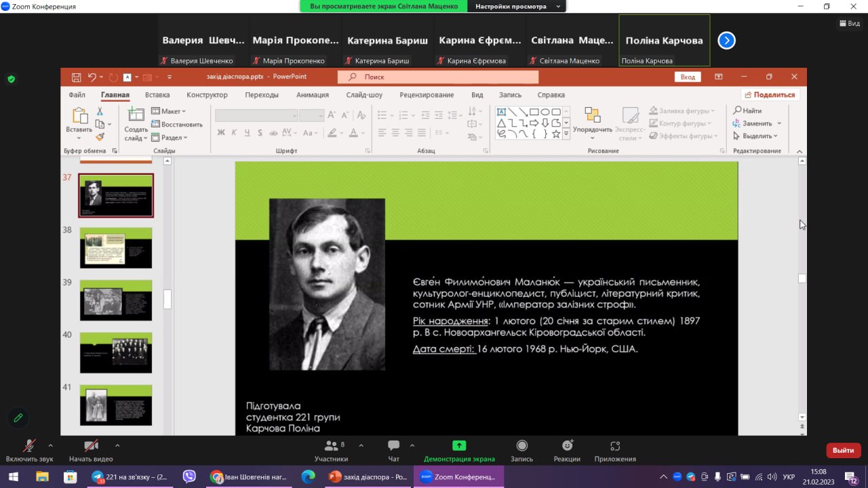Open Zoom Participants panel
The width and height of the screenshot is (868, 488).
[x=331, y=446]
